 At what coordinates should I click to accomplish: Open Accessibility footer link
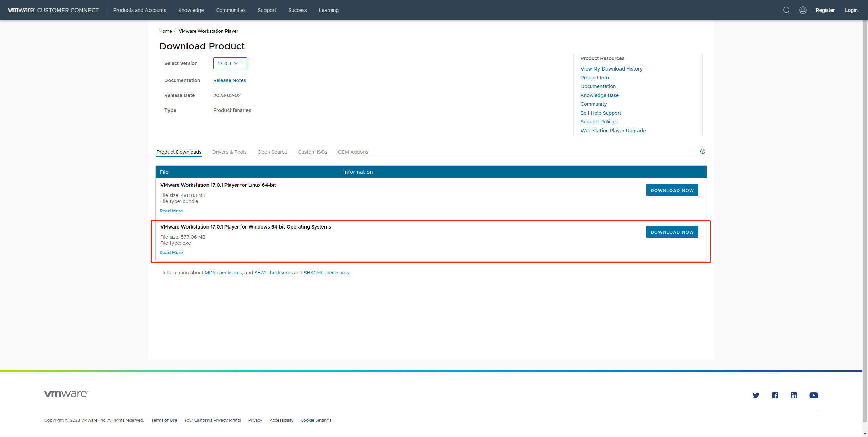point(281,420)
